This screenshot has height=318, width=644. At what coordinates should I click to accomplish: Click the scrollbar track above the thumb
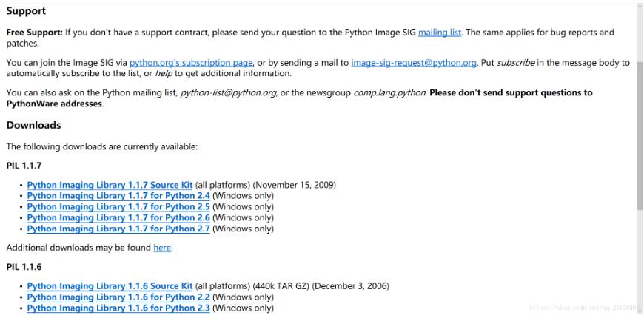(639, 33)
